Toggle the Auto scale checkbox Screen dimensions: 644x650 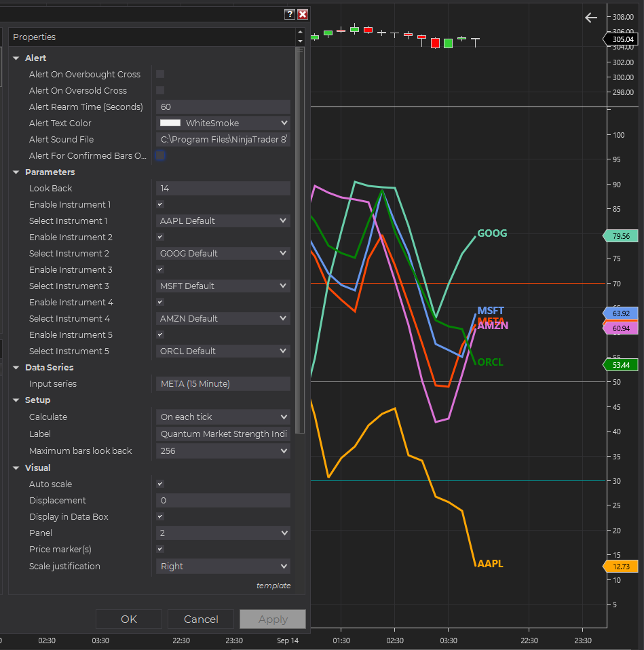pos(160,484)
